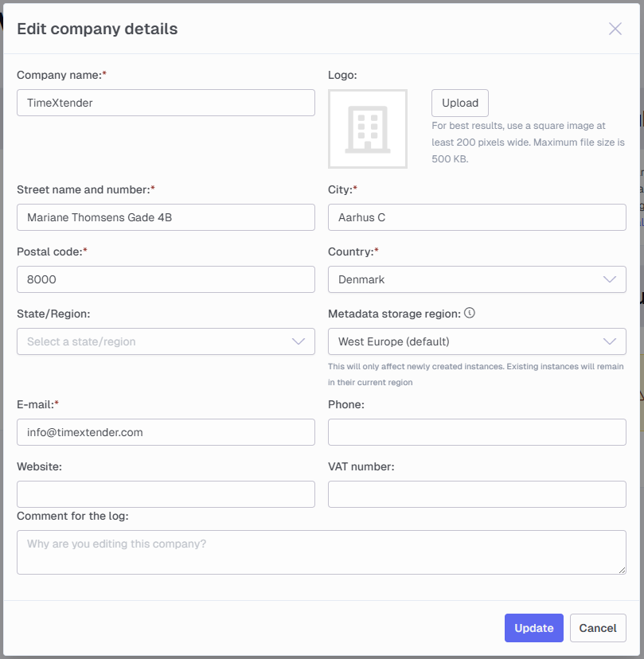This screenshot has height=659, width=644.
Task: Click the building logo placeholder image
Action: point(368,129)
